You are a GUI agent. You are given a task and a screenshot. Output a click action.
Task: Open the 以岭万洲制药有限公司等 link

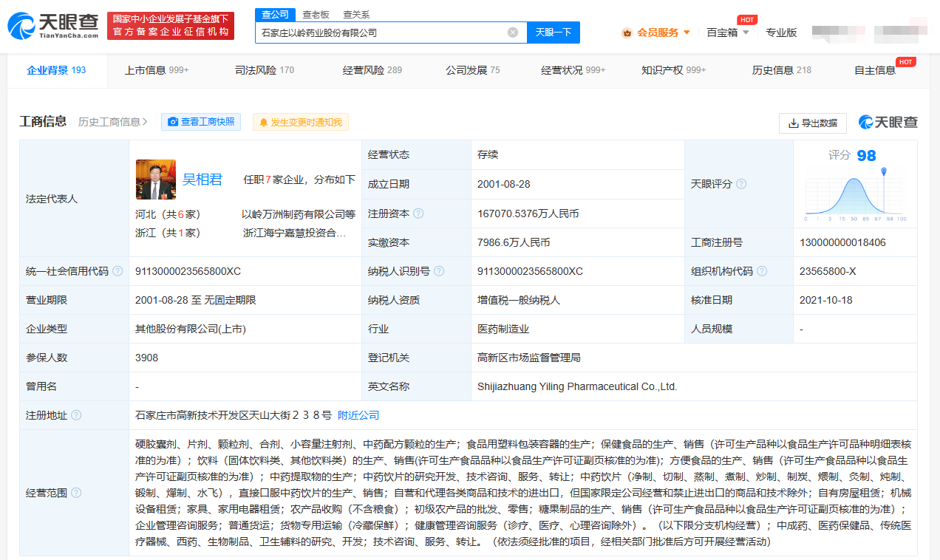(x=299, y=214)
